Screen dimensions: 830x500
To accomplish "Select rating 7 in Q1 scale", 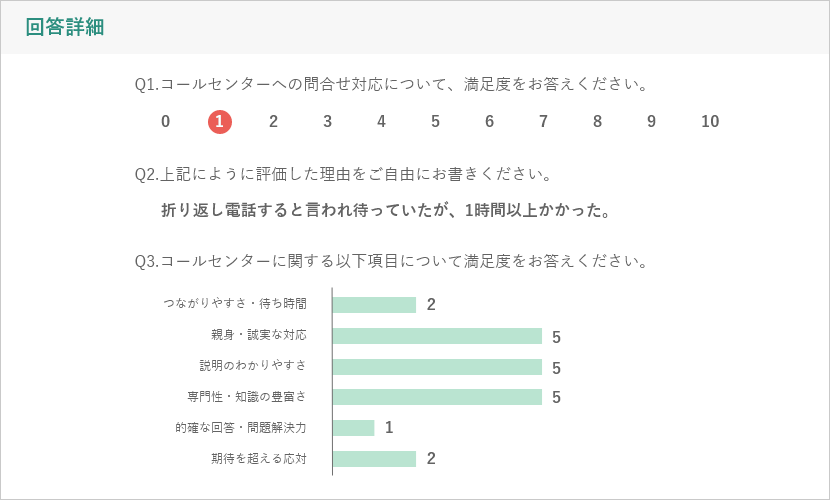I will pyautogui.click(x=543, y=122).
